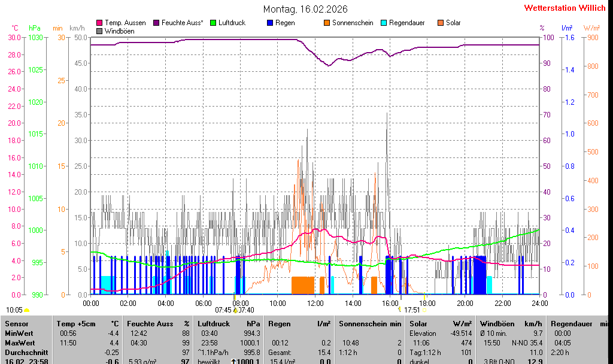Click the blue Regen legend square
Screen dimensions: 613x364
click(x=270, y=23)
